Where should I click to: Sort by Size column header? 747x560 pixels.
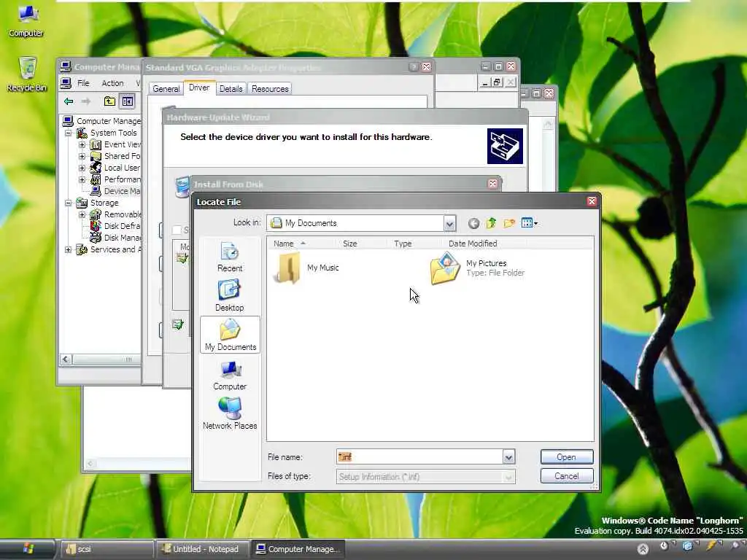coord(350,244)
